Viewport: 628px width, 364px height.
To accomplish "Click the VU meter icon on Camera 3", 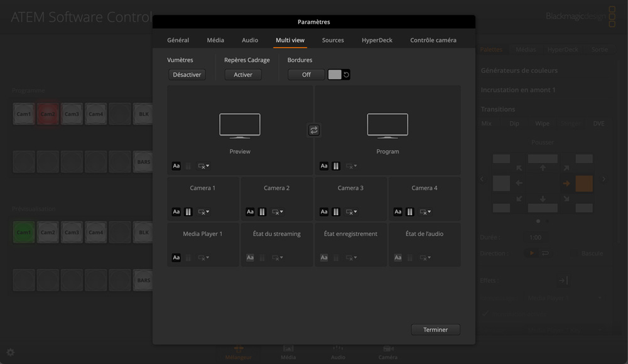I will click(x=336, y=212).
